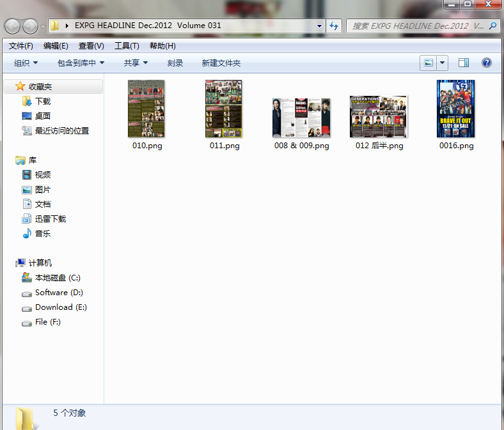Open the 迅雷下载 library
The width and height of the screenshot is (504, 430).
(51, 219)
